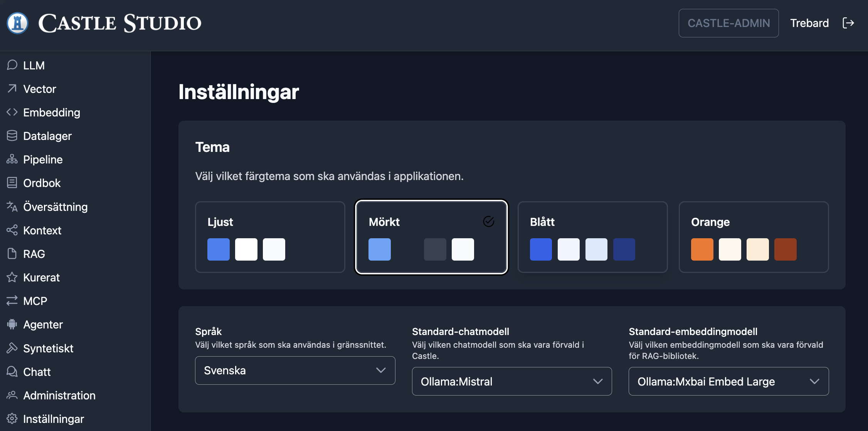
Task: Open the Språk language dropdown
Action: coord(295,370)
